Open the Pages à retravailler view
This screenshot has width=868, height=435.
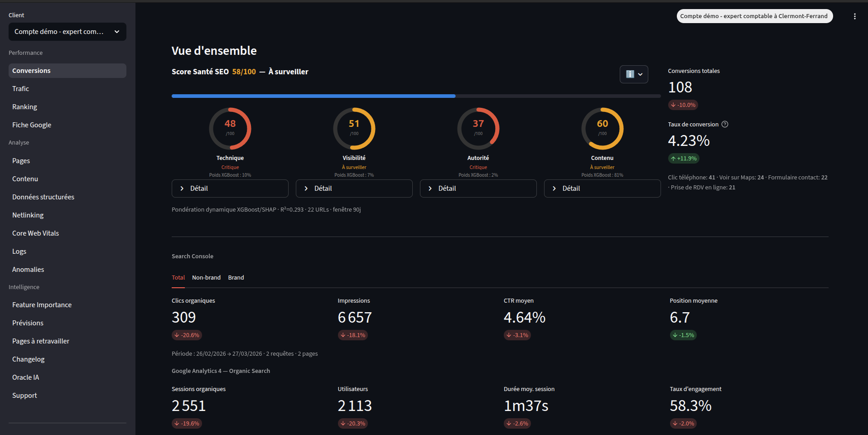(41, 341)
